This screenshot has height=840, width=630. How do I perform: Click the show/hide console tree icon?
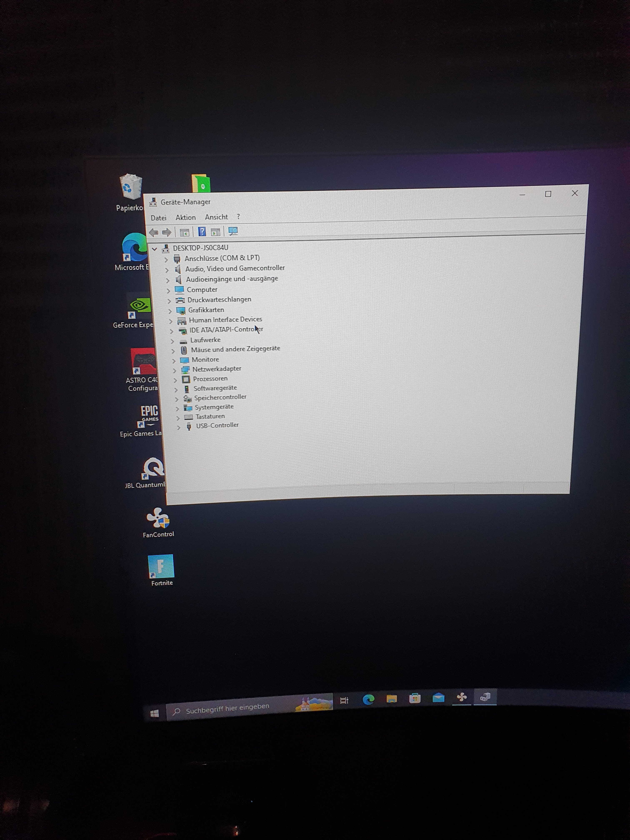[x=185, y=232]
